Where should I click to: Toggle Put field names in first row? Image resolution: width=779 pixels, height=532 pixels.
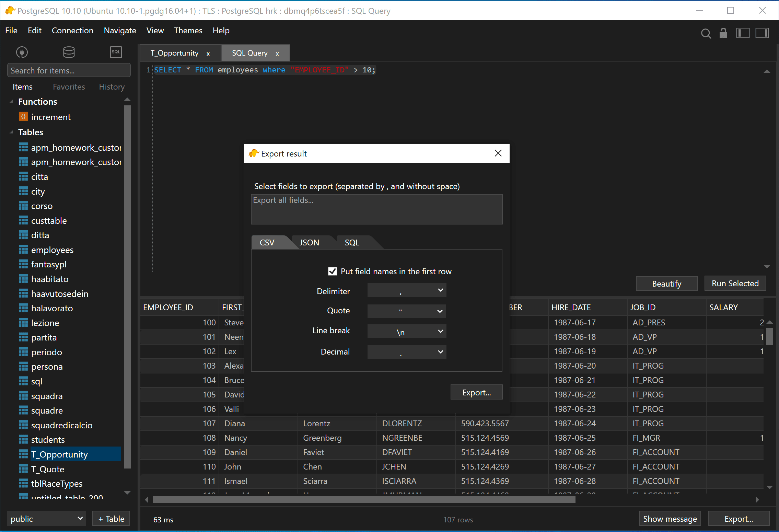[332, 271]
